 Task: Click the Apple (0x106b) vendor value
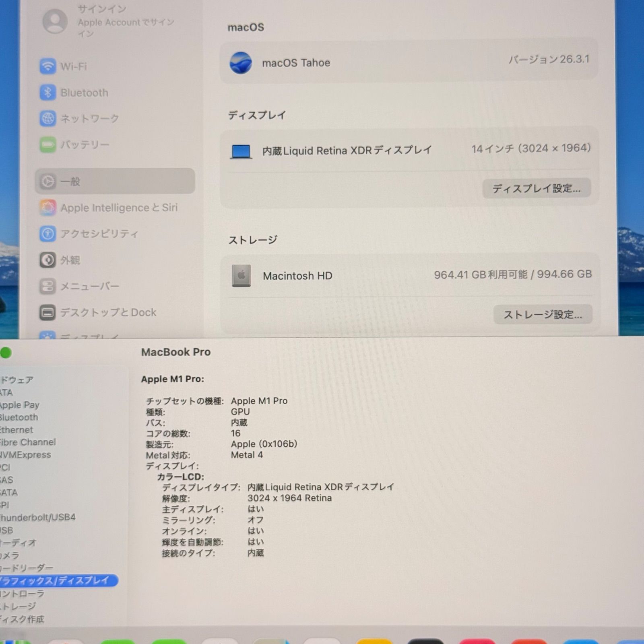pyautogui.click(x=264, y=444)
